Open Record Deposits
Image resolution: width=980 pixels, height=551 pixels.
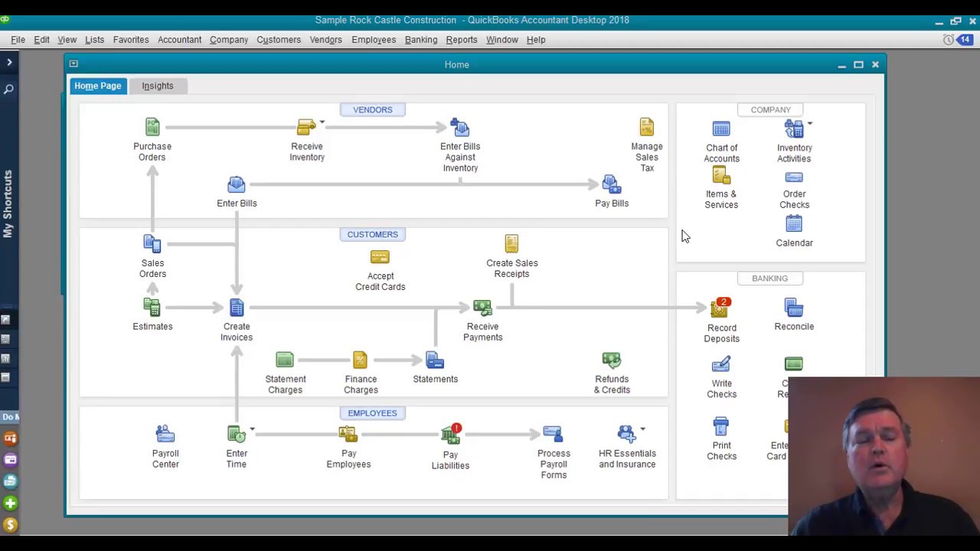(x=721, y=308)
